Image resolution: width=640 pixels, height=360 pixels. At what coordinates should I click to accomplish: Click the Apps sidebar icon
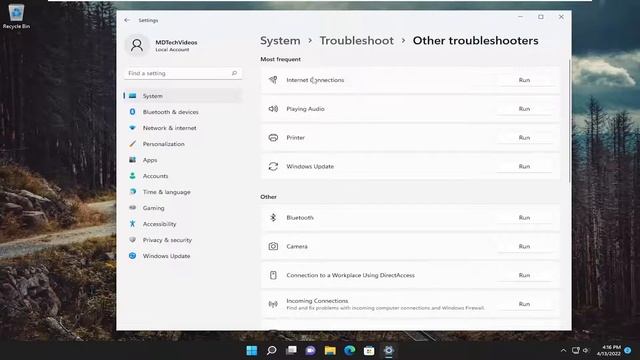coord(133,160)
